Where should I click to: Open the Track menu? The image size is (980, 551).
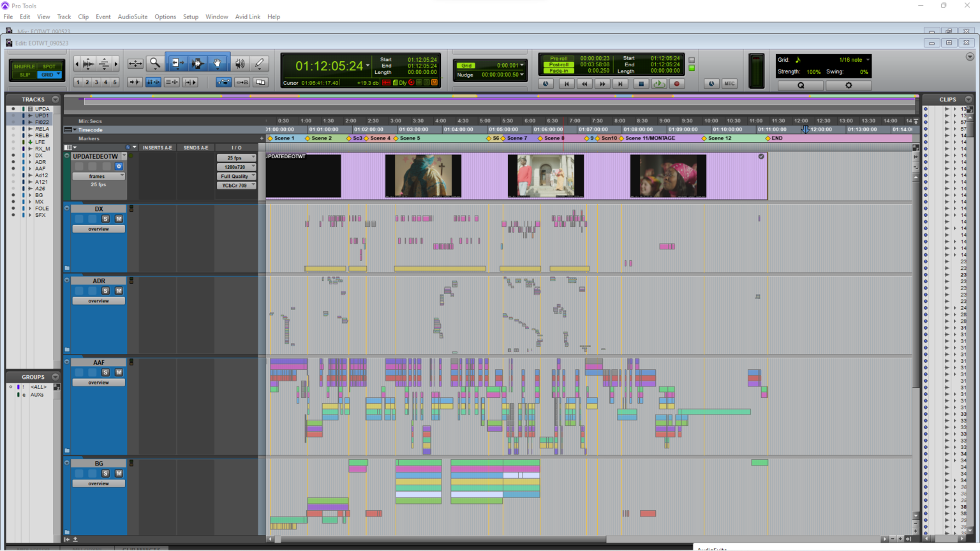pos(64,17)
